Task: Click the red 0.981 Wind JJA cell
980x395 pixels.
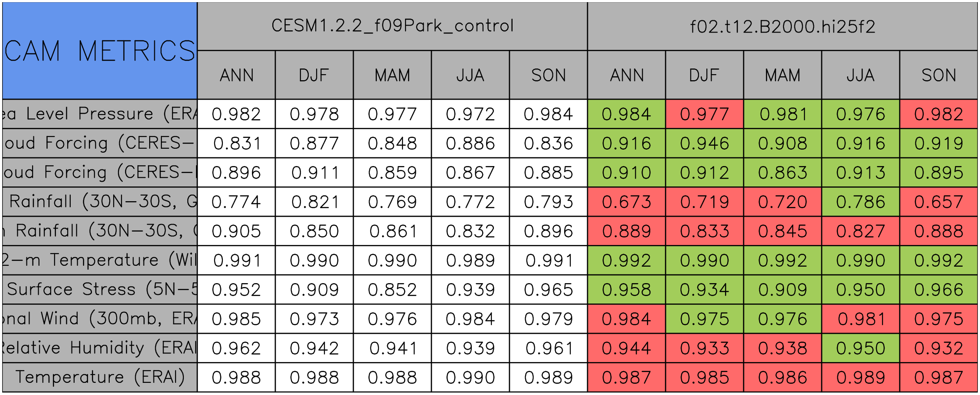Action: 861,319
